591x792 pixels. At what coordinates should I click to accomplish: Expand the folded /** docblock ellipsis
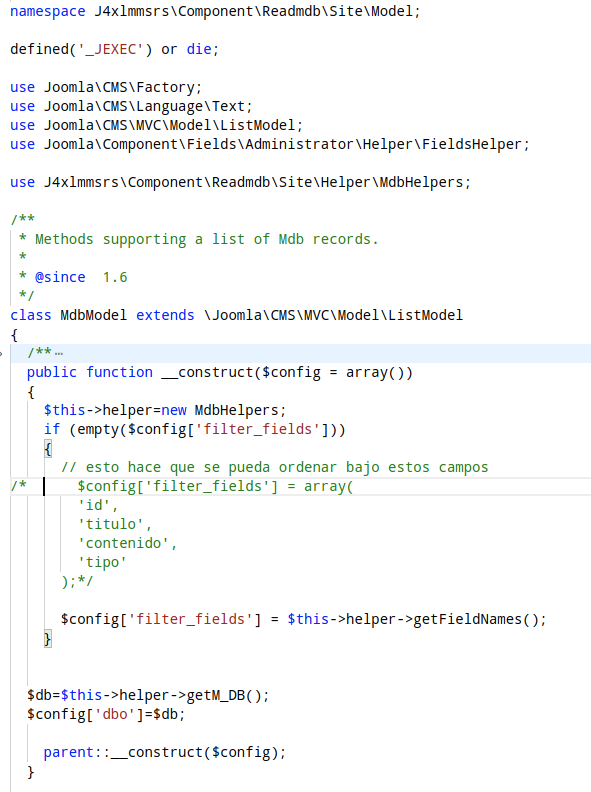point(59,353)
